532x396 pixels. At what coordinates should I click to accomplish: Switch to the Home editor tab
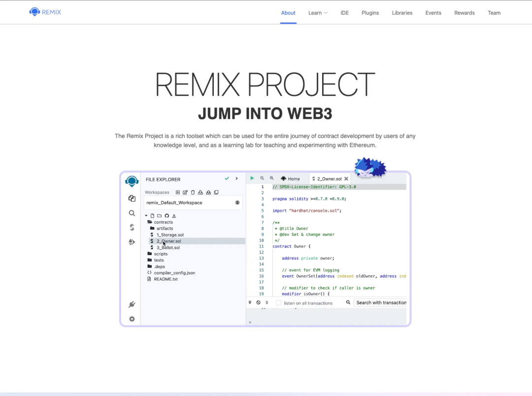click(x=290, y=179)
